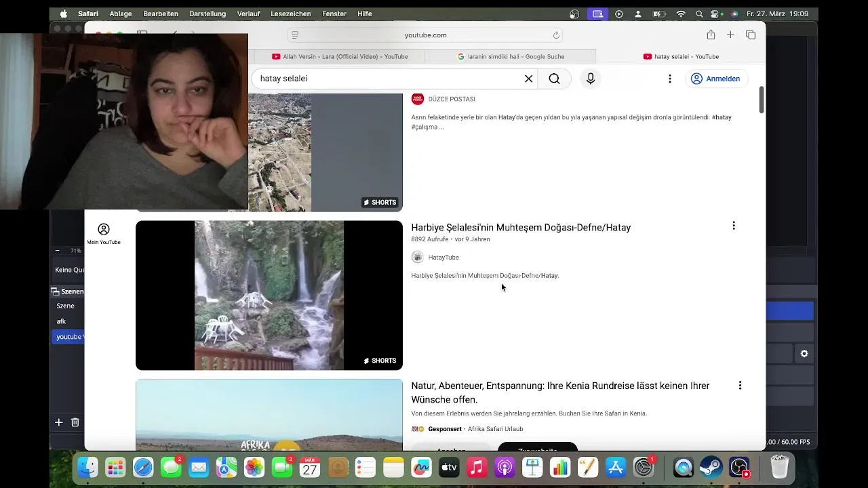The image size is (868, 488).
Task: Click the Szenen panel header in OBS
Action: (67, 291)
